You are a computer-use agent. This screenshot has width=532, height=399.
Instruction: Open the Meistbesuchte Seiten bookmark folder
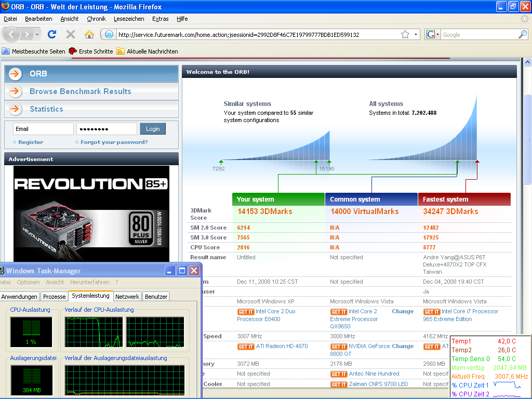34,51
